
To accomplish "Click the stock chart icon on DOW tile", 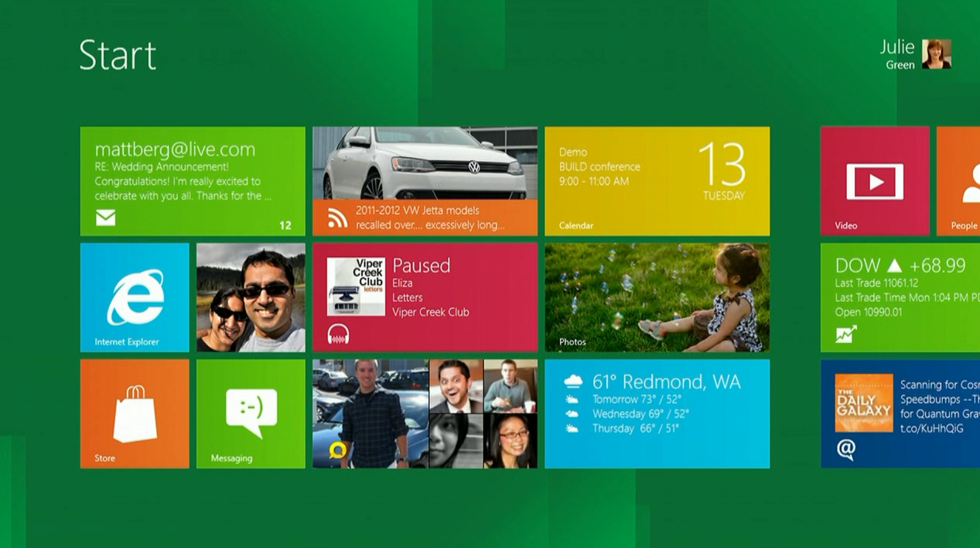I will click(x=845, y=334).
